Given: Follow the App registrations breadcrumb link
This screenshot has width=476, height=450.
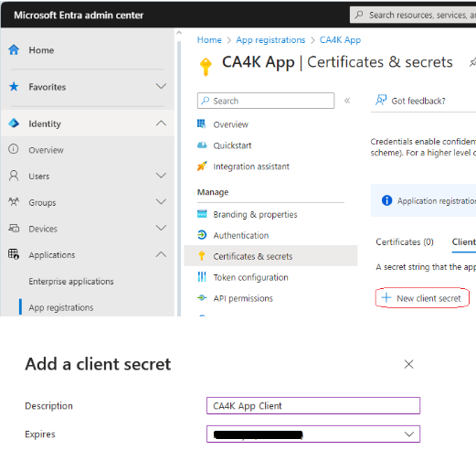Looking at the screenshot, I should coord(270,40).
